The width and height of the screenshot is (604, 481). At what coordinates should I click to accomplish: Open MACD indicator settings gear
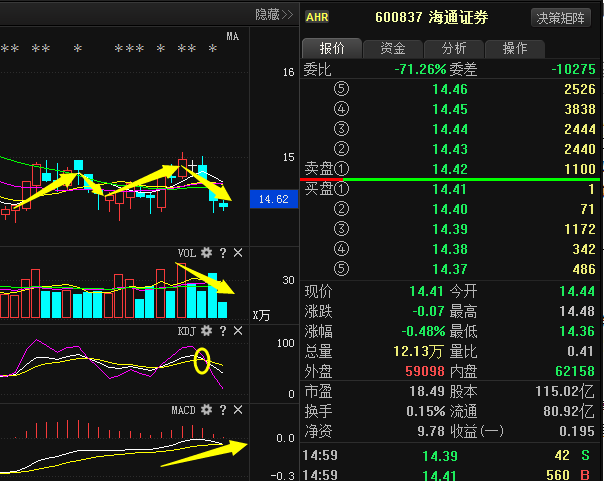pyautogui.click(x=207, y=410)
